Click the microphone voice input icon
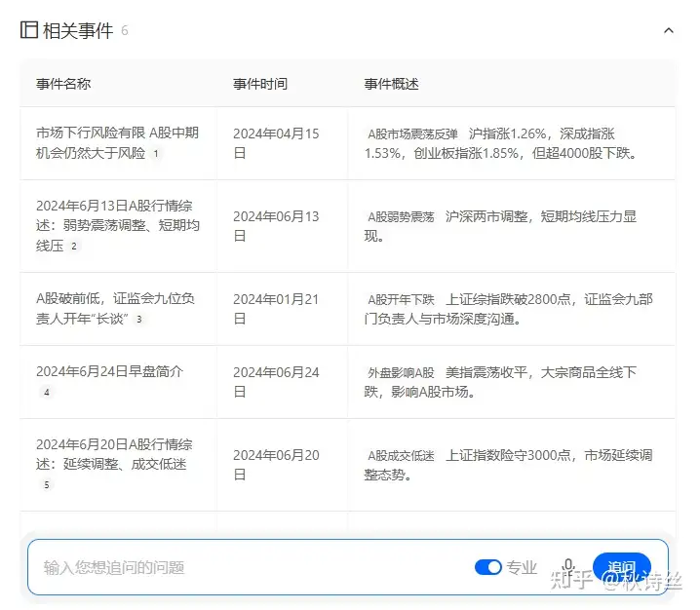This screenshot has height=610, width=700. point(567,566)
